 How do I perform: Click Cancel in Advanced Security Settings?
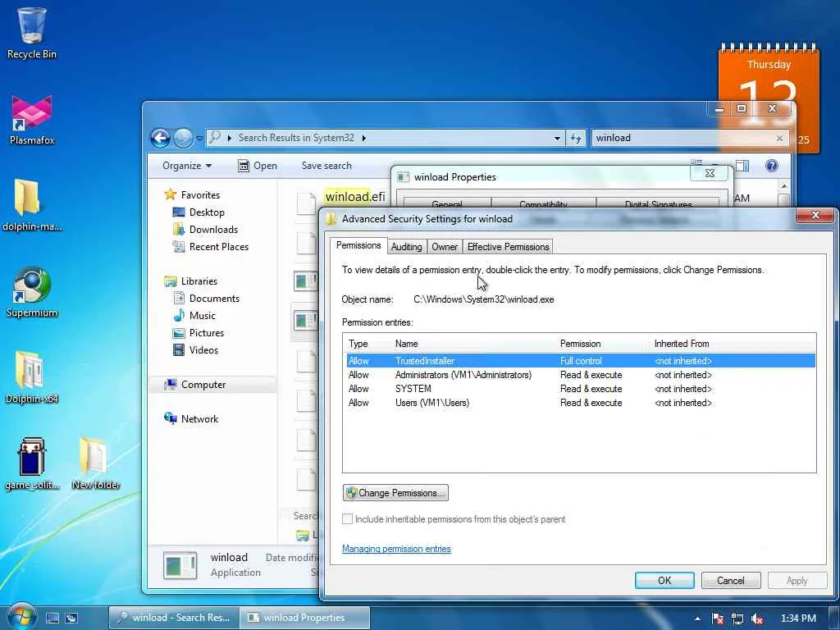[731, 580]
